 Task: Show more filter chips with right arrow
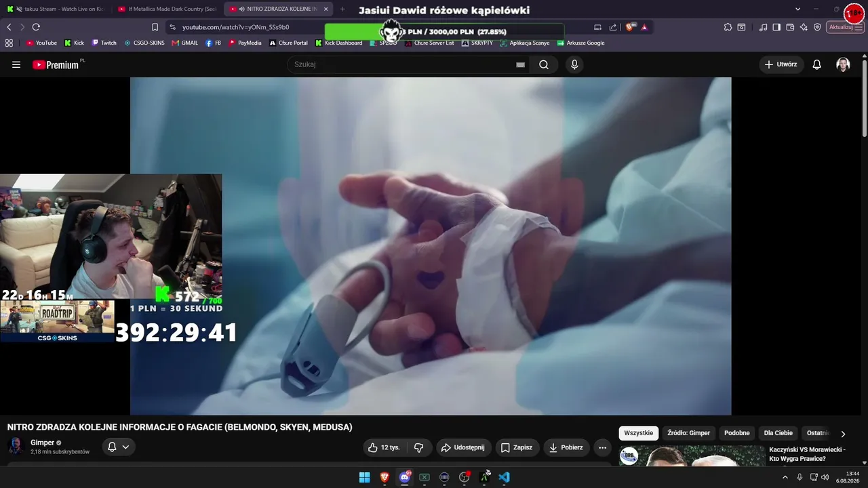click(x=843, y=434)
